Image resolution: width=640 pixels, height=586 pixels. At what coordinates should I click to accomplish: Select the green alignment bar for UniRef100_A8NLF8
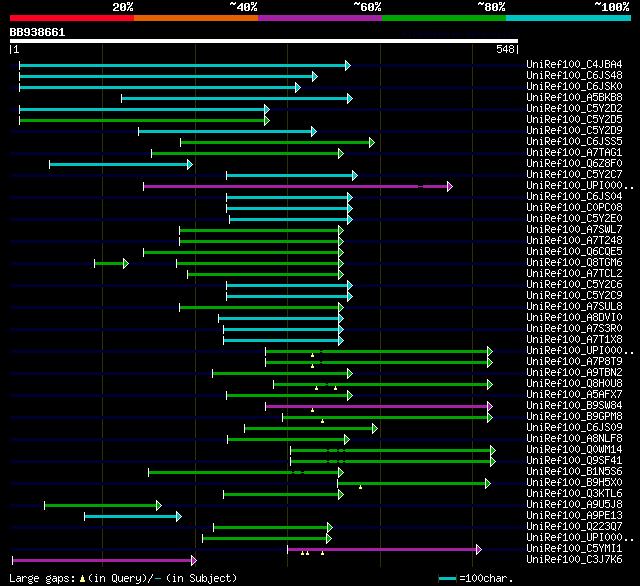coord(289,440)
